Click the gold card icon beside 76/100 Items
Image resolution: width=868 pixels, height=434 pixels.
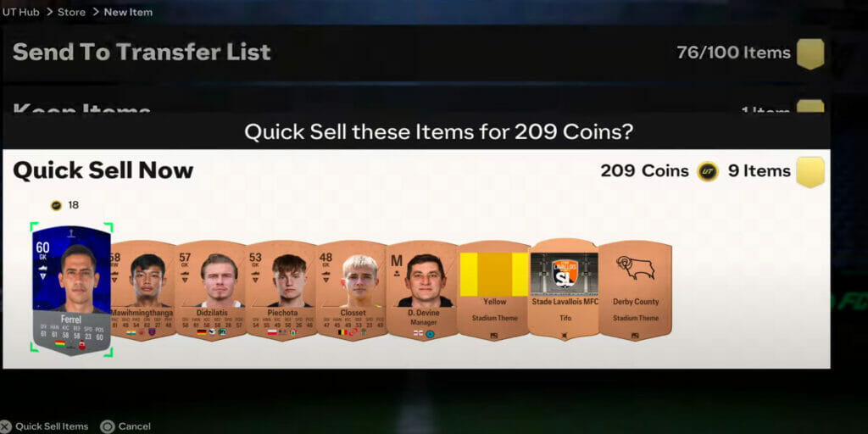[x=810, y=53]
